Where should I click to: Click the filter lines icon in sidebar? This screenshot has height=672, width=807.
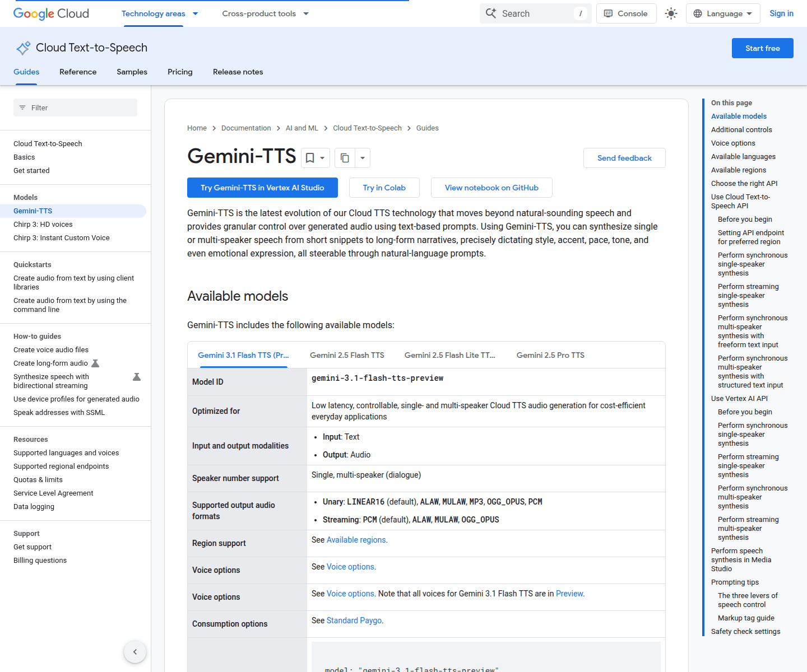click(22, 108)
